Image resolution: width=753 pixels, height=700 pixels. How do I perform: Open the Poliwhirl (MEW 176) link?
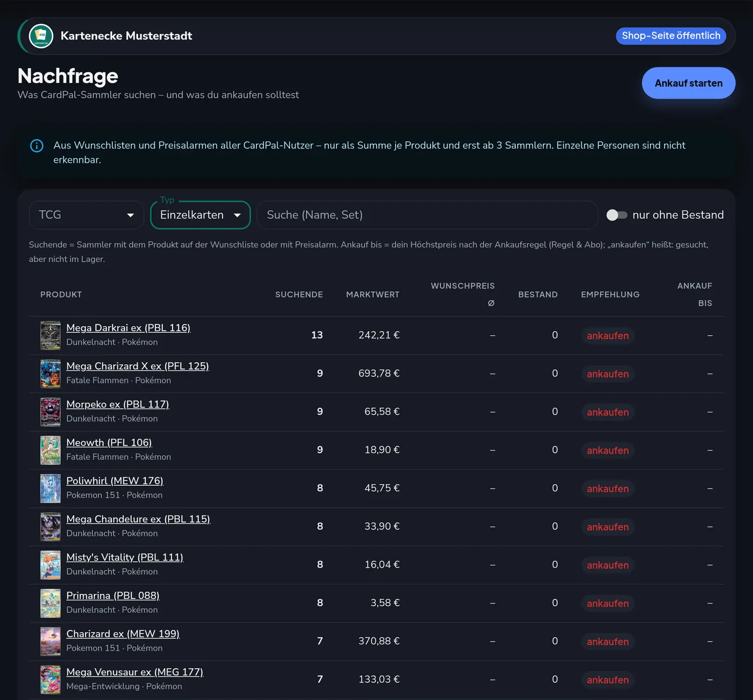click(x=115, y=480)
